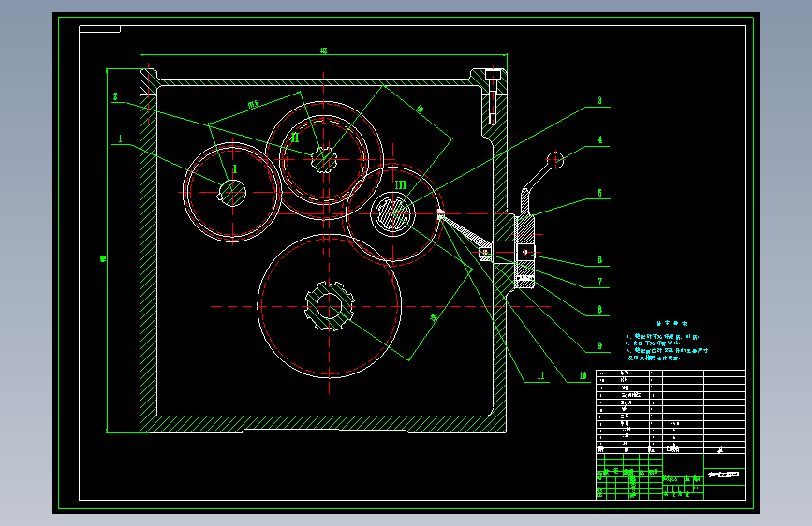
Task: Click the splined bore of gear II
Action: pyautogui.click(x=324, y=159)
